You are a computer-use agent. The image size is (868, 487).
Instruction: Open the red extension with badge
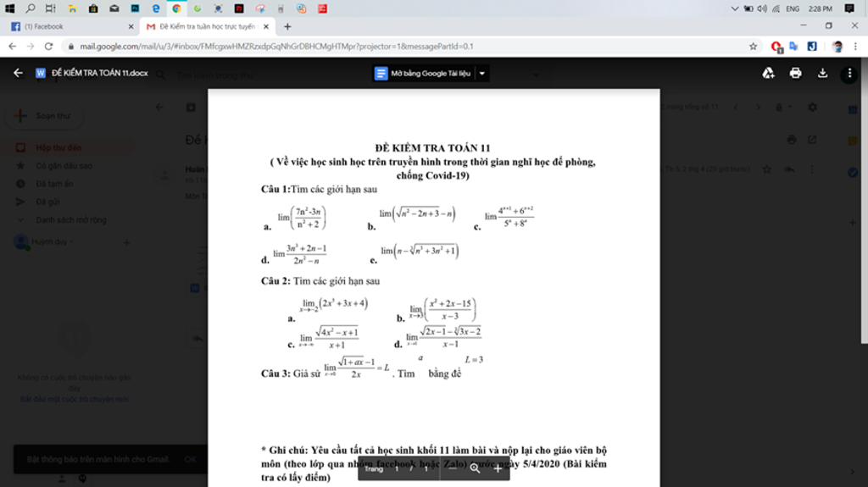coord(776,47)
